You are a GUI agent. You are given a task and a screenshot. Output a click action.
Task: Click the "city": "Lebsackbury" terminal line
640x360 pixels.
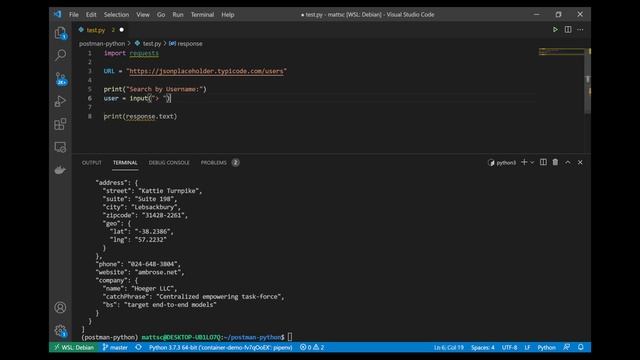coord(141,207)
